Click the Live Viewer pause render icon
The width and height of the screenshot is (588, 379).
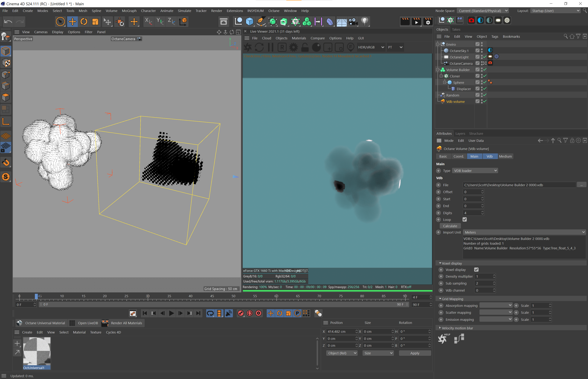click(x=270, y=47)
